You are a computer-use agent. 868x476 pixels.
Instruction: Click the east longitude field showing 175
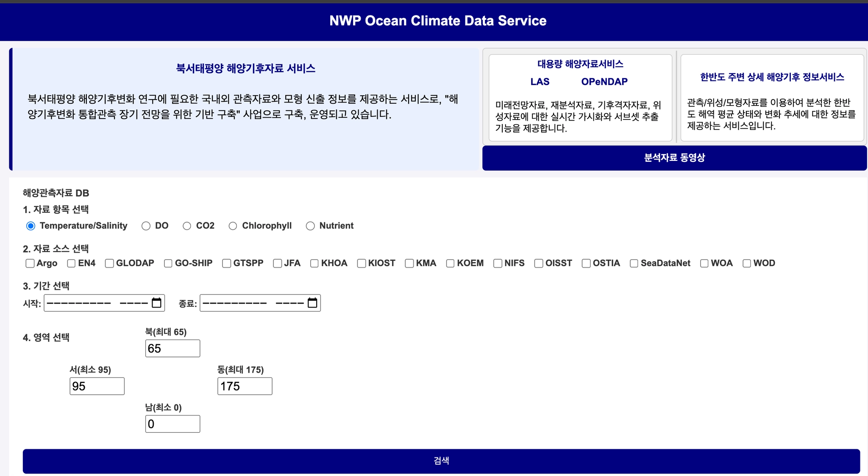point(245,386)
